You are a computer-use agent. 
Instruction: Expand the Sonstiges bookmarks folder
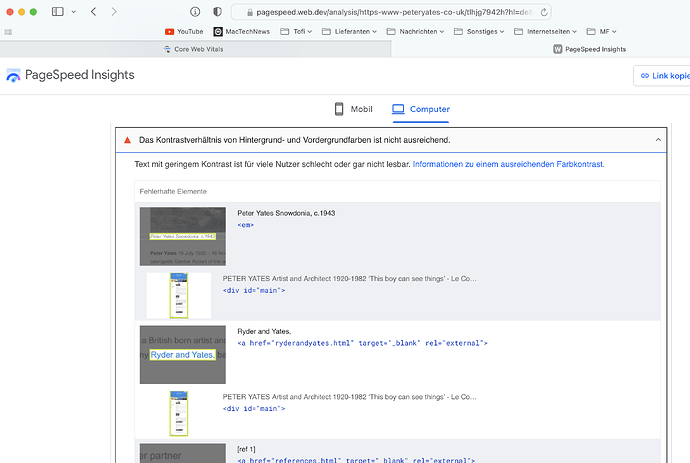tap(479, 32)
